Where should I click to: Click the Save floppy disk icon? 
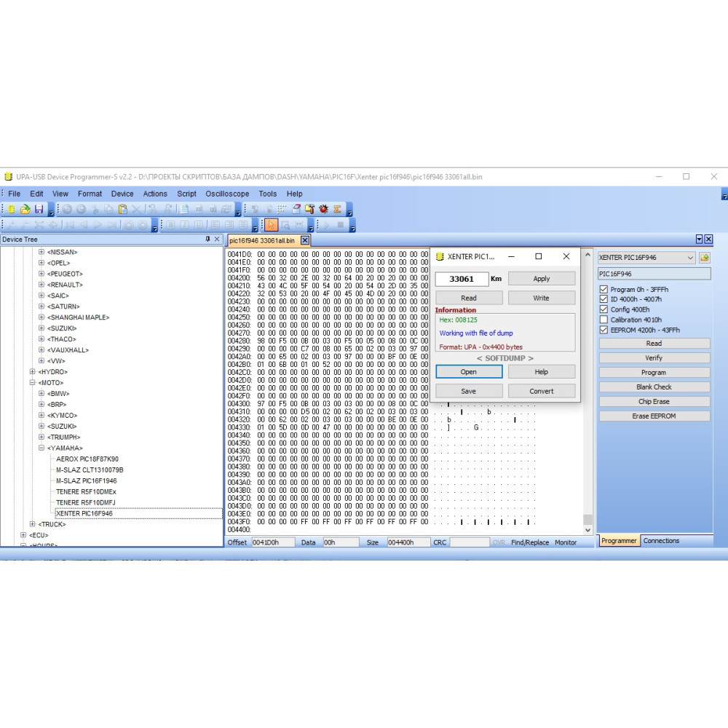(x=39, y=210)
